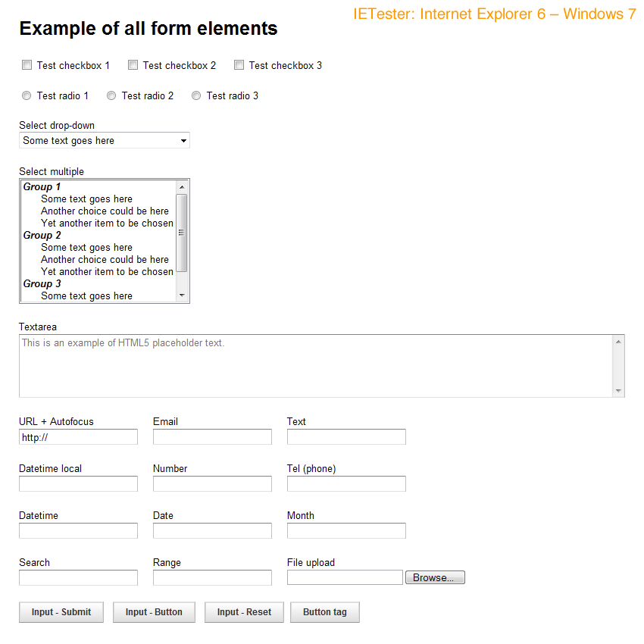Select the Test radio 1 option
The width and height of the screenshot is (644, 644).
point(27,95)
